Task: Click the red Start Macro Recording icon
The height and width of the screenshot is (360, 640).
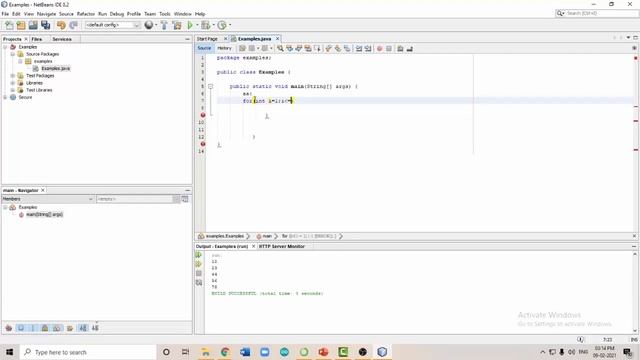Action: point(380,49)
